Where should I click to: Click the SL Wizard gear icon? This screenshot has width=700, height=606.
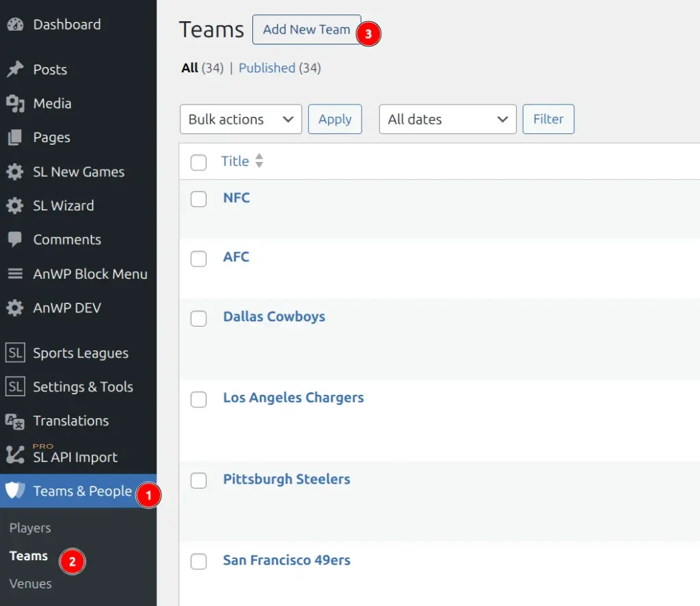(x=15, y=206)
